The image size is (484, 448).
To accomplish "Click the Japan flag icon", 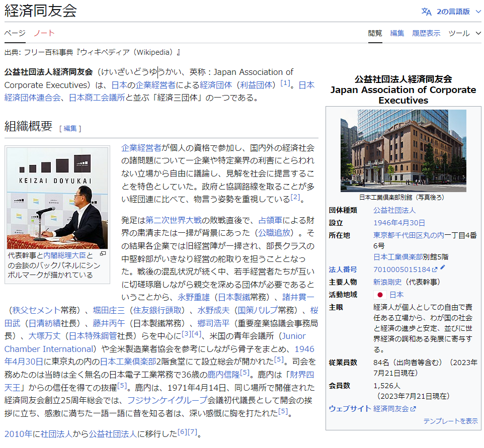I will tap(380, 295).
